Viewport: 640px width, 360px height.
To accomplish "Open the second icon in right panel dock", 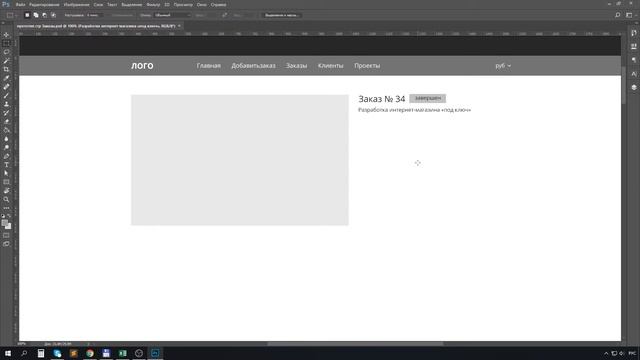I will 634,47.
